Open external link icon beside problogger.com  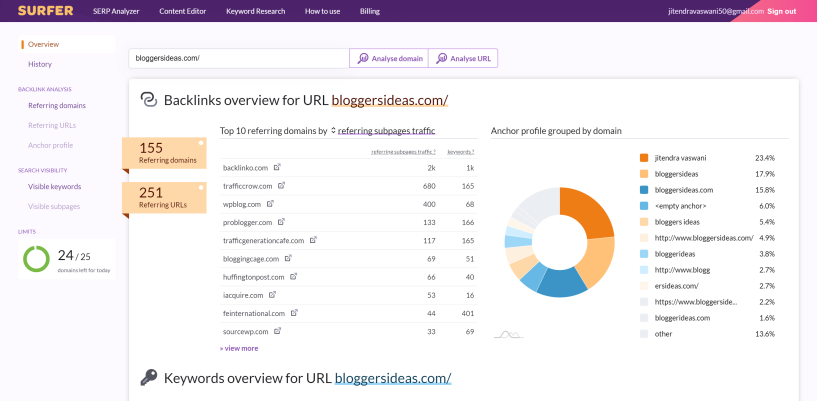point(282,221)
